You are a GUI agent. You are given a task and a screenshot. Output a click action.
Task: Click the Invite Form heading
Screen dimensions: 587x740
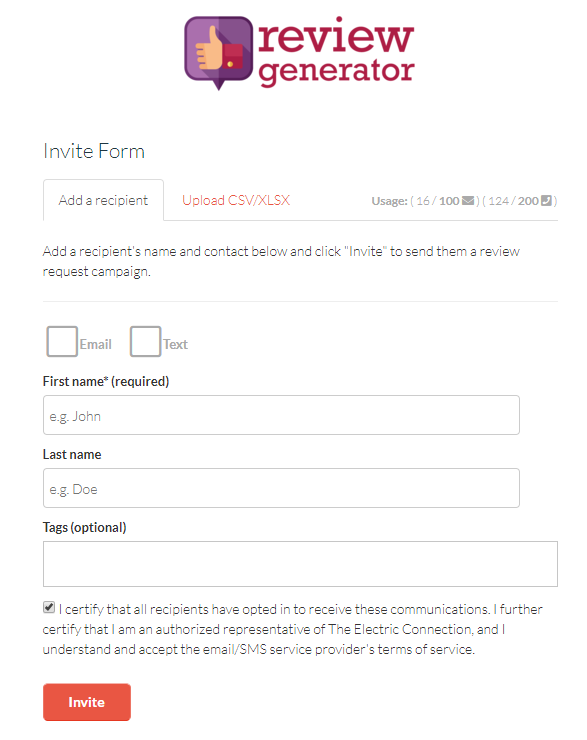pyautogui.click(x=94, y=151)
